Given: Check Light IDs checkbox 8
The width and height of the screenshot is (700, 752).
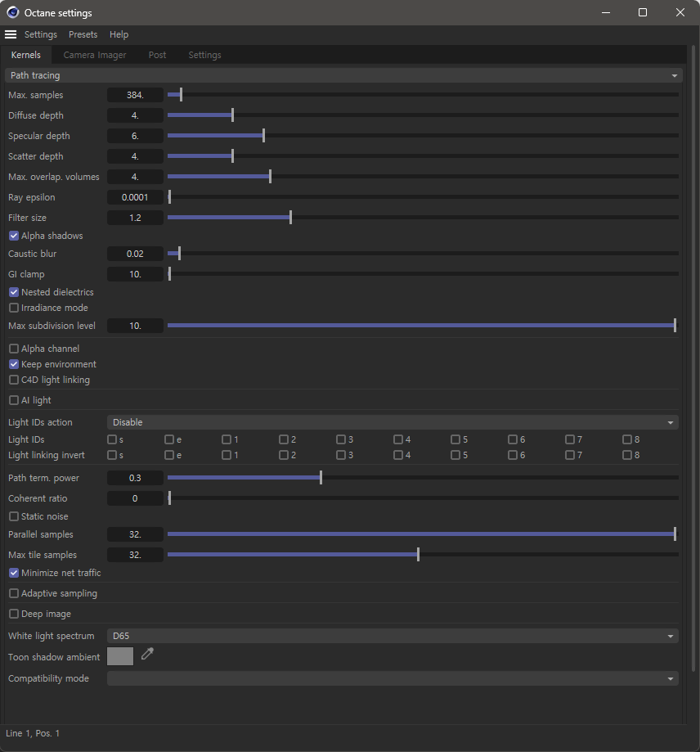Looking at the screenshot, I should click(x=626, y=439).
